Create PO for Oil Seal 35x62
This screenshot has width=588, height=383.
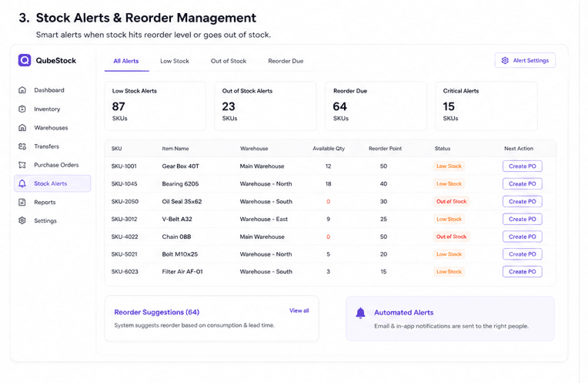click(x=523, y=201)
